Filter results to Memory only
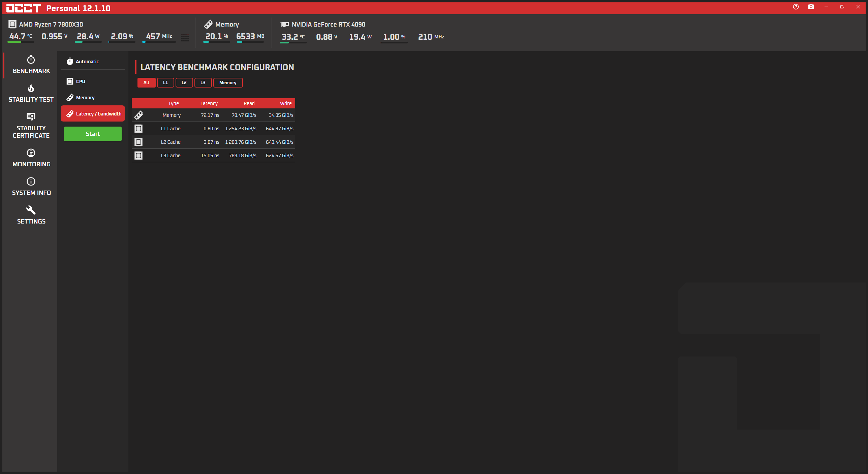This screenshot has height=474, width=868. pos(228,82)
